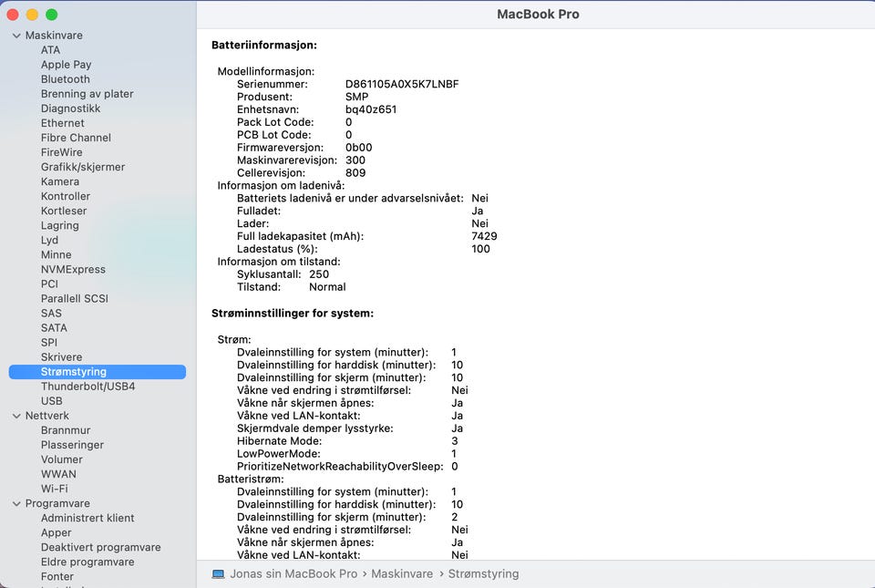Image resolution: width=875 pixels, height=588 pixels.
Task: Open Diagnostikk in the sidebar
Action: tap(70, 108)
